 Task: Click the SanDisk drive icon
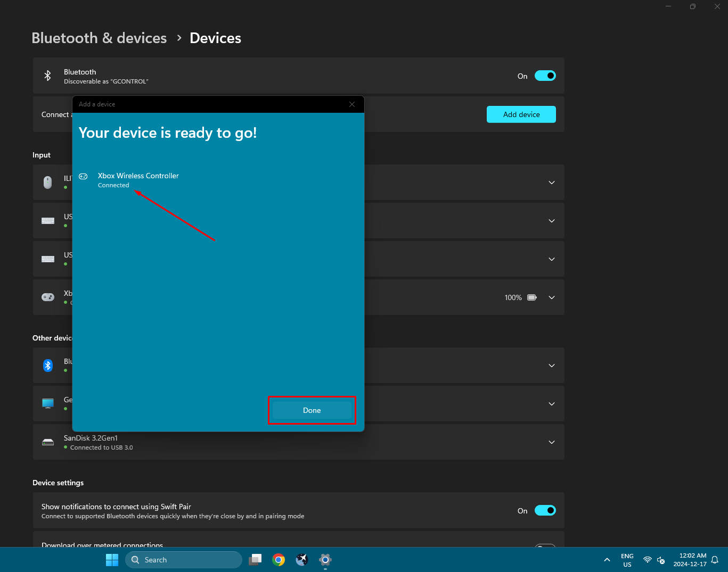(x=47, y=442)
